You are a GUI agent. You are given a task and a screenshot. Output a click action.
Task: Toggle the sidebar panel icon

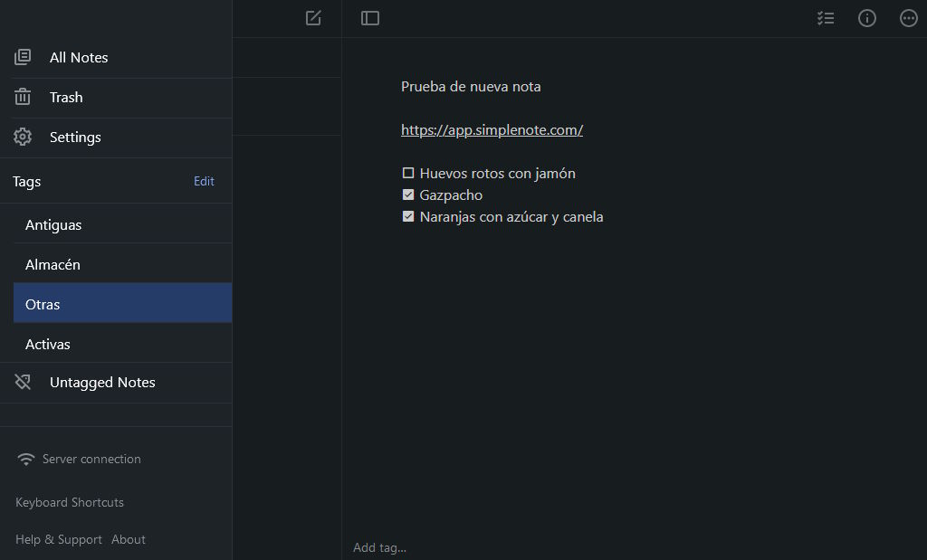(x=370, y=18)
